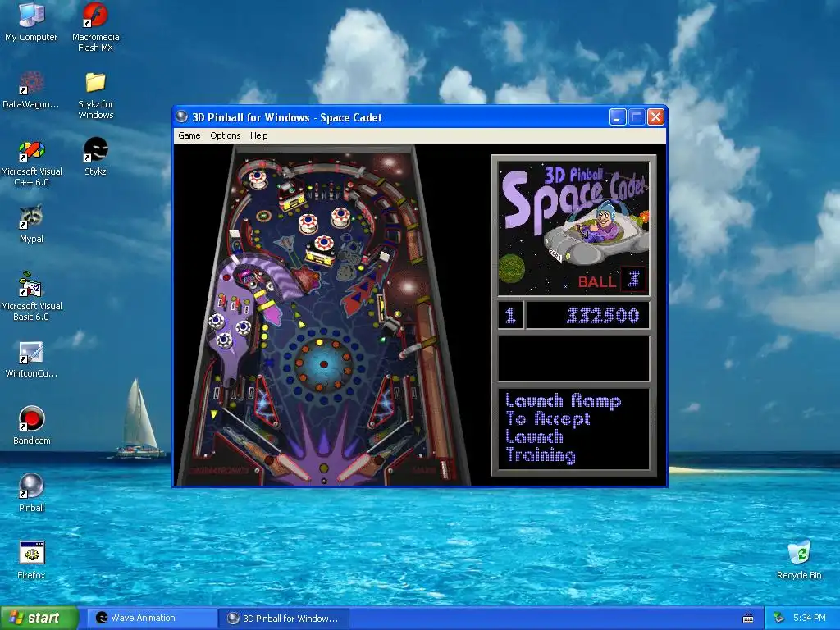Click the Start button
The image size is (840, 630).
39,619
